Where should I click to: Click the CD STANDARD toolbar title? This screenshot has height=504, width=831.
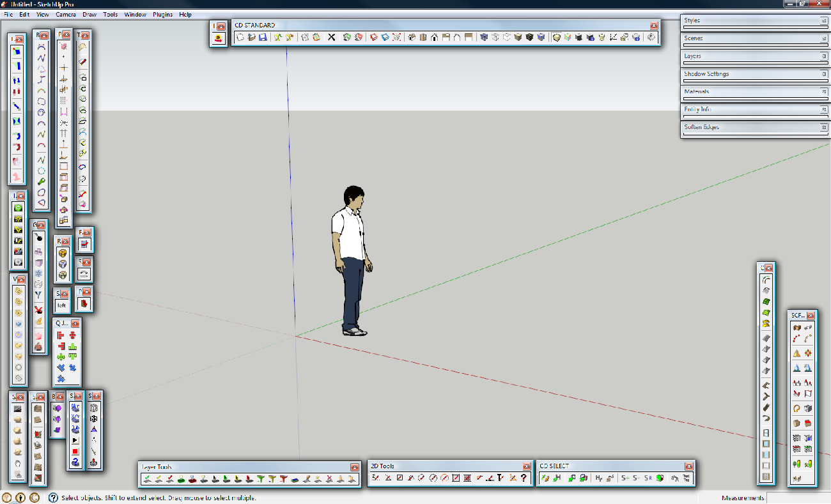[x=255, y=26]
